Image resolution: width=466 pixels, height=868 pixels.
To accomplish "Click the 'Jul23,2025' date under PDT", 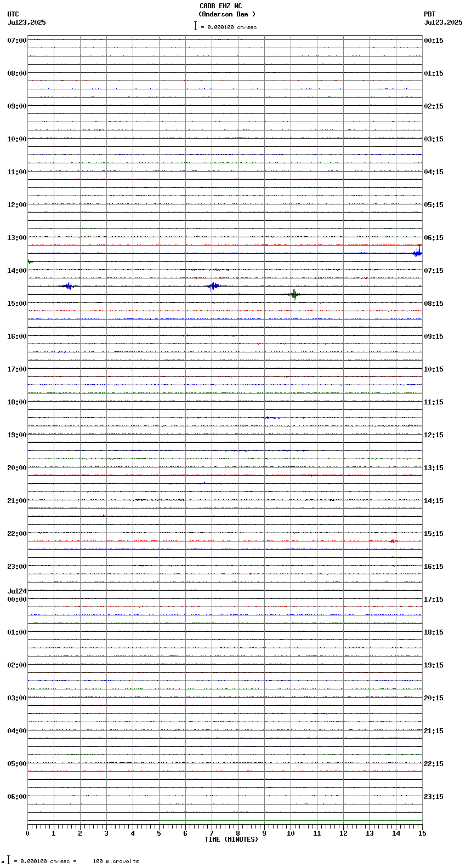I will [443, 22].
